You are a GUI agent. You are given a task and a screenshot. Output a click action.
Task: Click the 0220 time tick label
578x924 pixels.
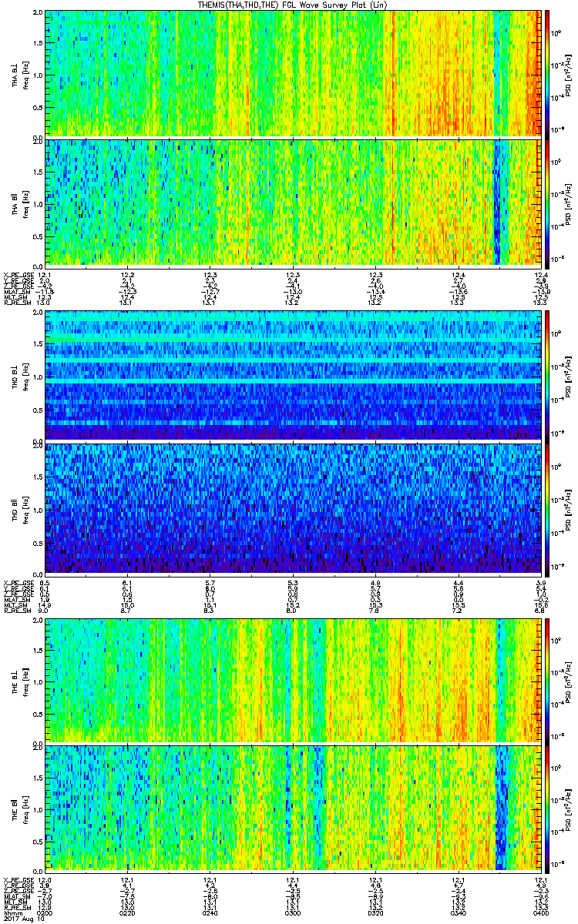pos(127,912)
